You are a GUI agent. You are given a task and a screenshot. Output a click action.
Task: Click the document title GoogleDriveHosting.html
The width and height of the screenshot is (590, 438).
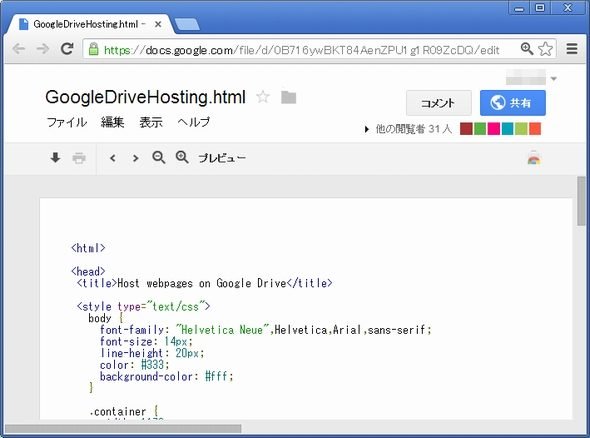click(145, 97)
